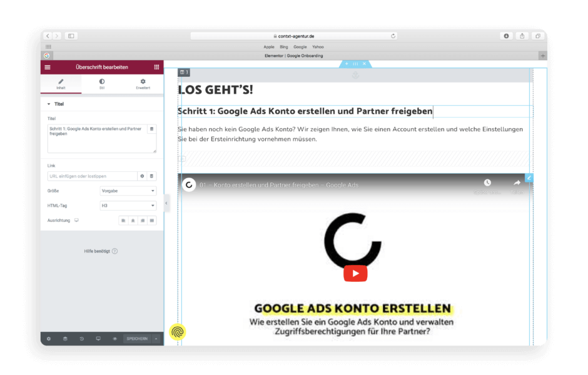Open the Größe dropdown
The height and width of the screenshot is (375, 588).
click(x=128, y=191)
